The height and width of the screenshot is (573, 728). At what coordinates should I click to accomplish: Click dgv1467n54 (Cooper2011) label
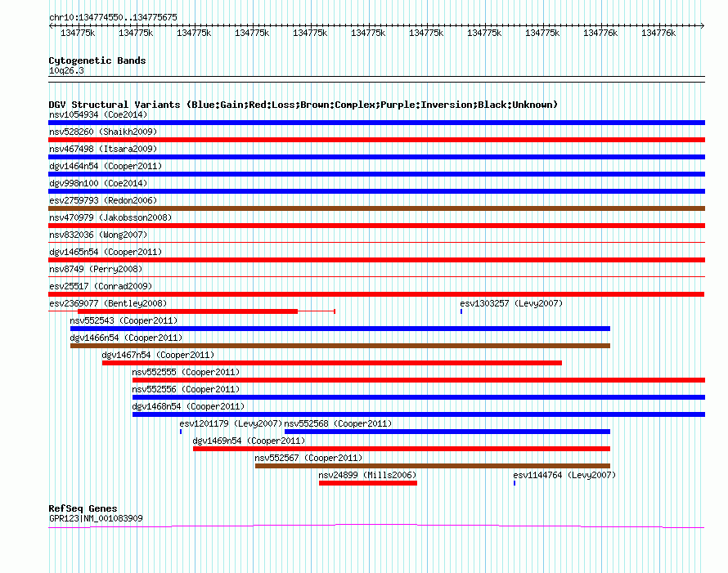click(x=158, y=355)
